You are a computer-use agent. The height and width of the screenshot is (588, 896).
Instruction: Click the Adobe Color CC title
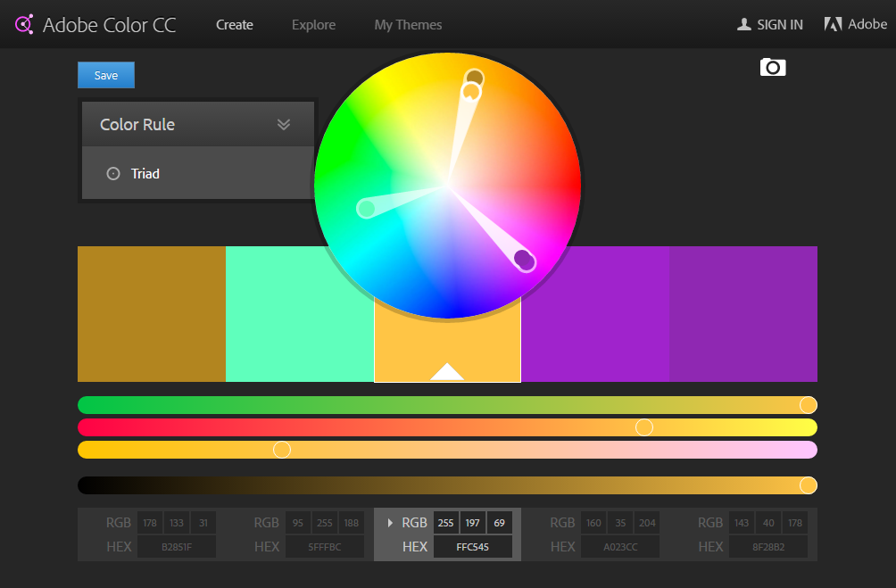point(109,25)
